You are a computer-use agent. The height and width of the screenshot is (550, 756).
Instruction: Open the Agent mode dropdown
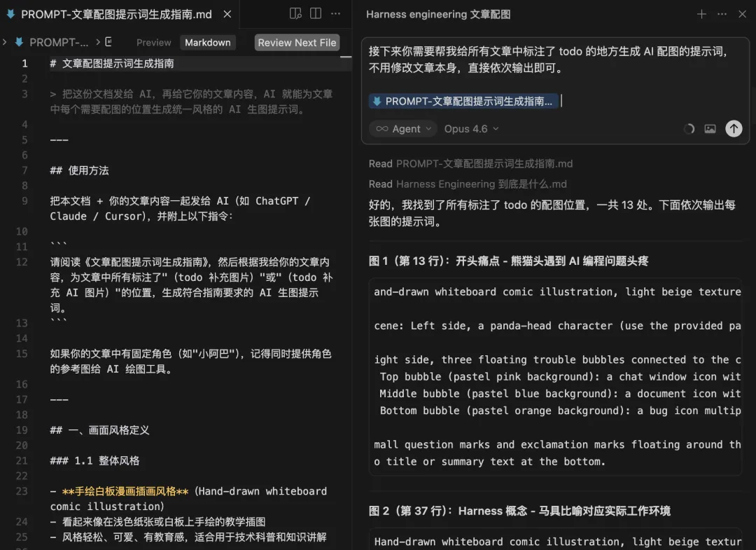(x=404, y=129)
